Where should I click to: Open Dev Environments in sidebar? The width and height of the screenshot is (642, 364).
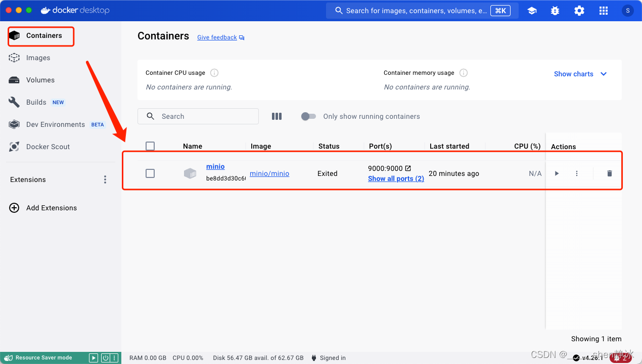click(x=56, y=124)
